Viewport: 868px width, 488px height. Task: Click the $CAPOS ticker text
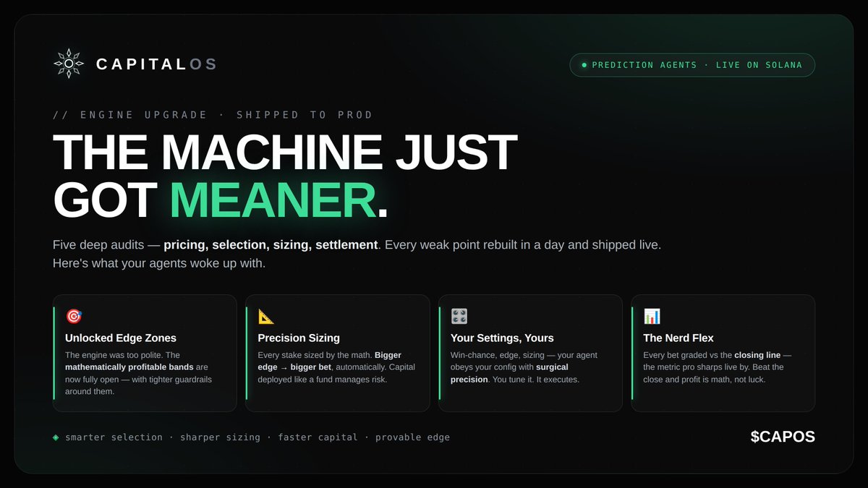783,437
